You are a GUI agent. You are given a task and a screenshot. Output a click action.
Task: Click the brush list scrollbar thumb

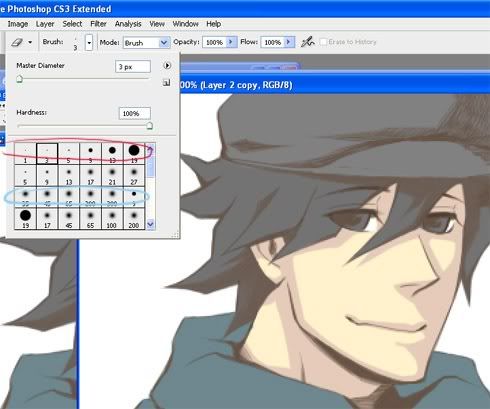150,165
